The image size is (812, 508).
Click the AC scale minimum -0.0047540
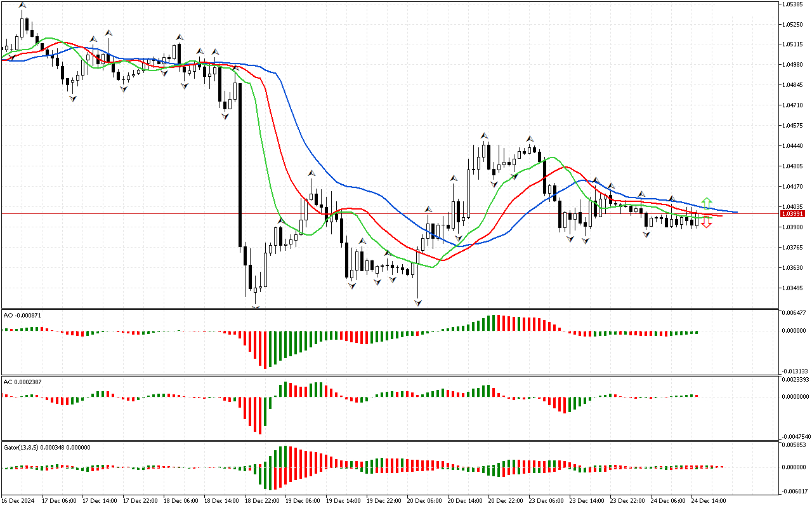coord(796,437)
